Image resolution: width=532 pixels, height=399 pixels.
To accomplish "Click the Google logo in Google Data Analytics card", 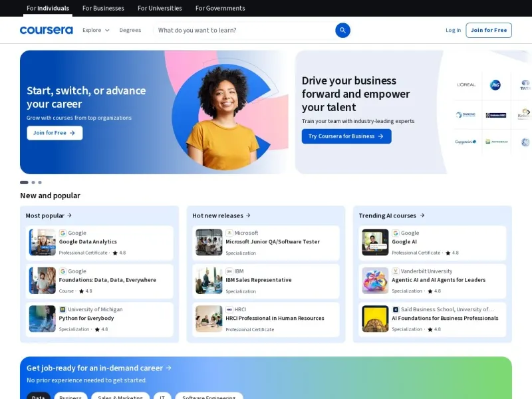I will tap(63, 233).
